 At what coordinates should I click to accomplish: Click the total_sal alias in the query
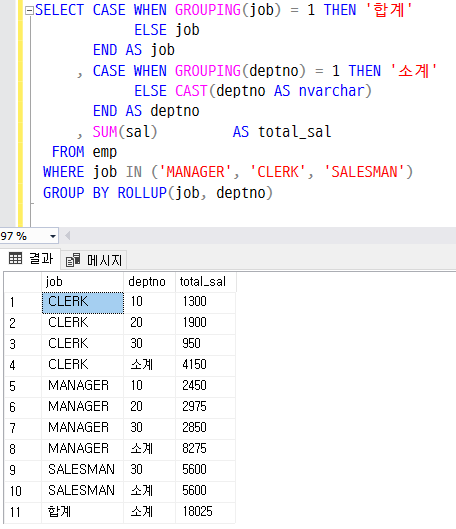(x=294, y=132)
